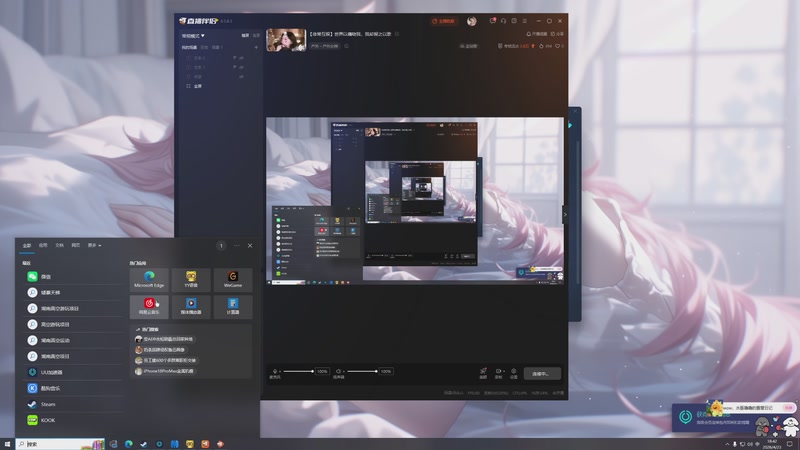Mute the microphone icon in bottom toolbar
800x450 pixels.
point(275,371)
